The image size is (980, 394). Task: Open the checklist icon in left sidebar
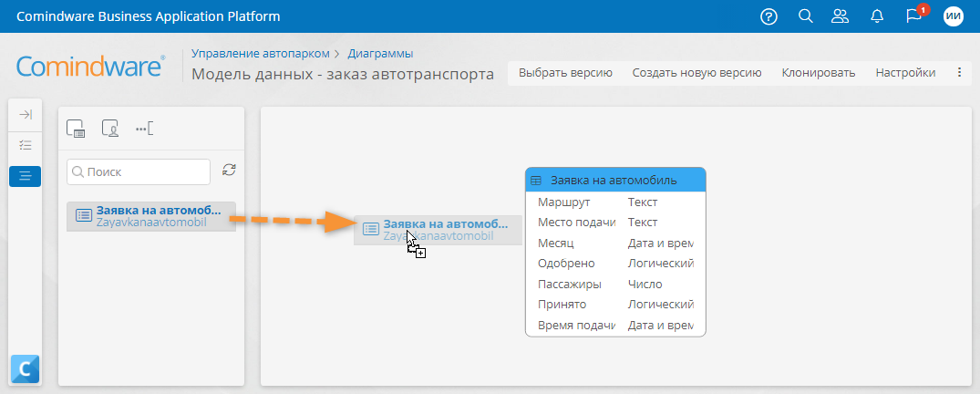click(x=26, y=145)
